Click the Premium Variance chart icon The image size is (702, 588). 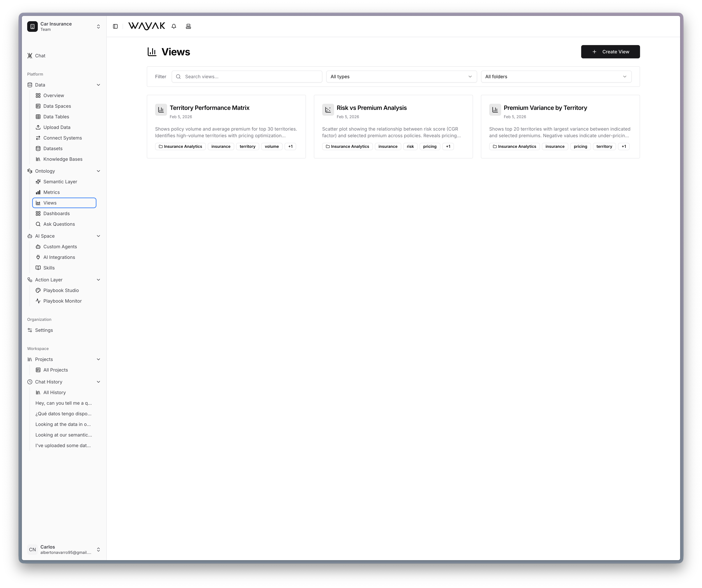[495, 110]
